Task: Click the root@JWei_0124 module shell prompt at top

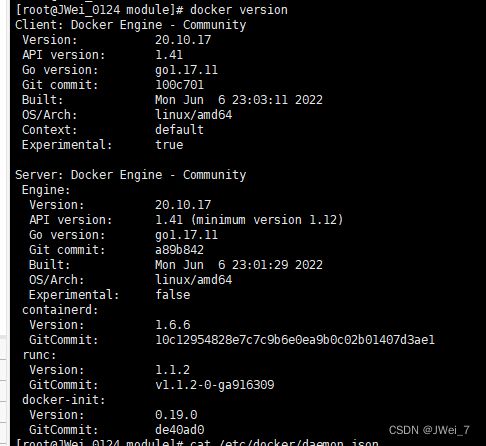Action: 99,10
